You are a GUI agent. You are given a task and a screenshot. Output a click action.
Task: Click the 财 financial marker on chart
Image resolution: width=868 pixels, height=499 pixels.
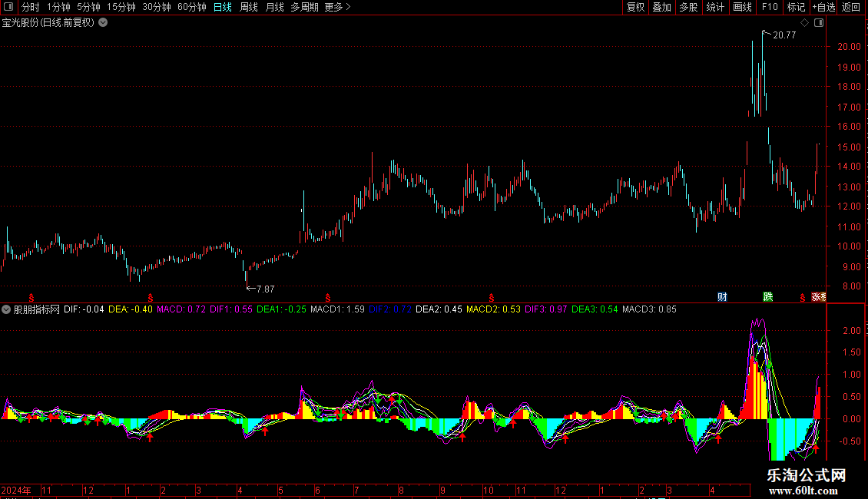click(x=722, y=297)
